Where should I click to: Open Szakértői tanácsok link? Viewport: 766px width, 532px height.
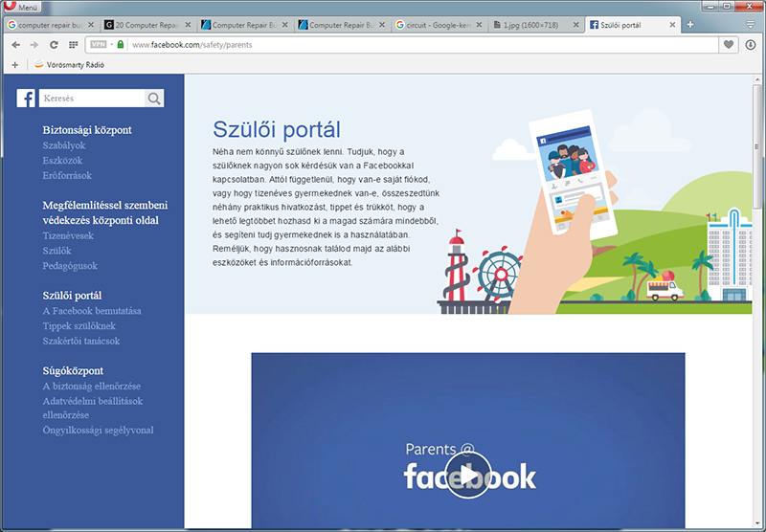point(81,342)
